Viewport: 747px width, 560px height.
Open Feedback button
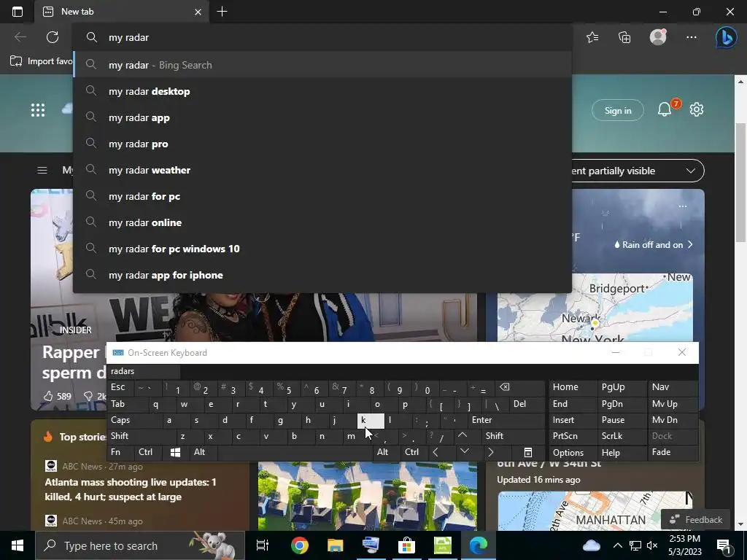(x=695, y=519)
